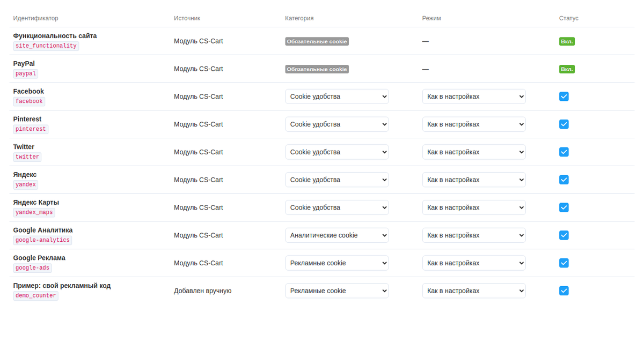Toggle the Pinterest status checkbox

[x=563, y=124]
